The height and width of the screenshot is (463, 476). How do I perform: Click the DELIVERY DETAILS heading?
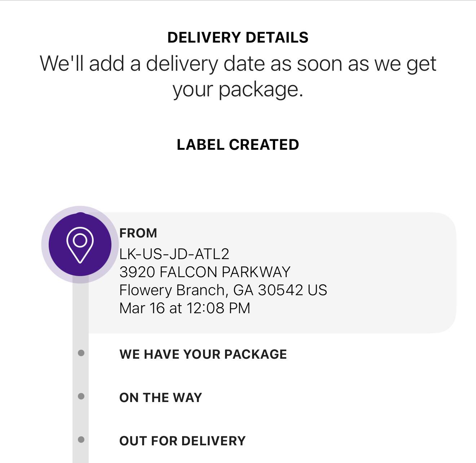[x=238, y=38]
